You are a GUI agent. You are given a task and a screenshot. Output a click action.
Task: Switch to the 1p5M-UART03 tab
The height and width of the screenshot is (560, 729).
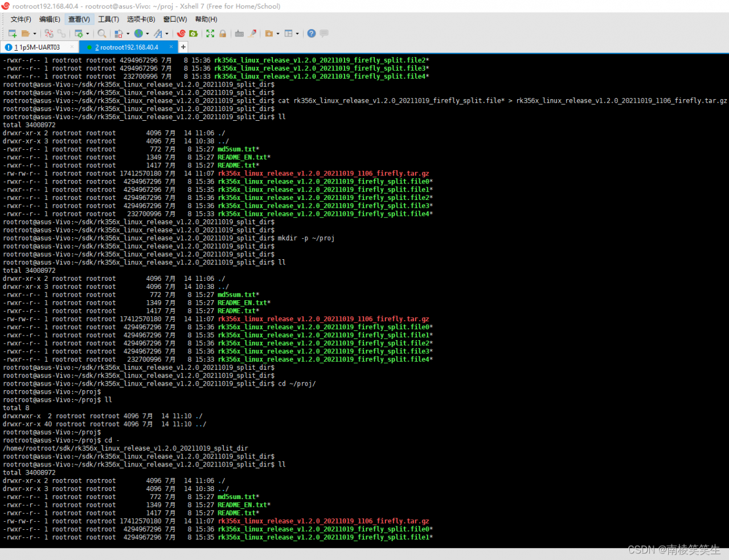pyautogui.click(x=38, y=47)
